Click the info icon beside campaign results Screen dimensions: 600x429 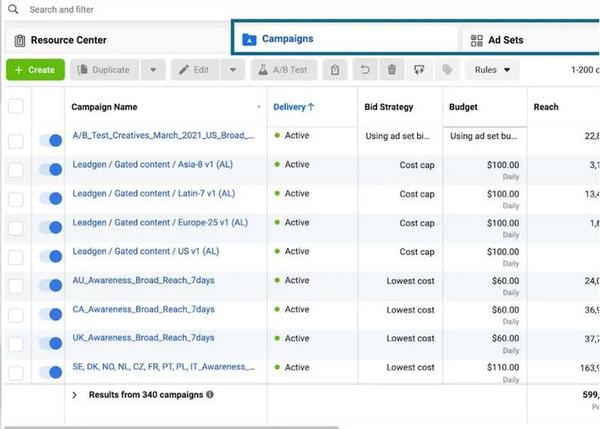(210, 395)
